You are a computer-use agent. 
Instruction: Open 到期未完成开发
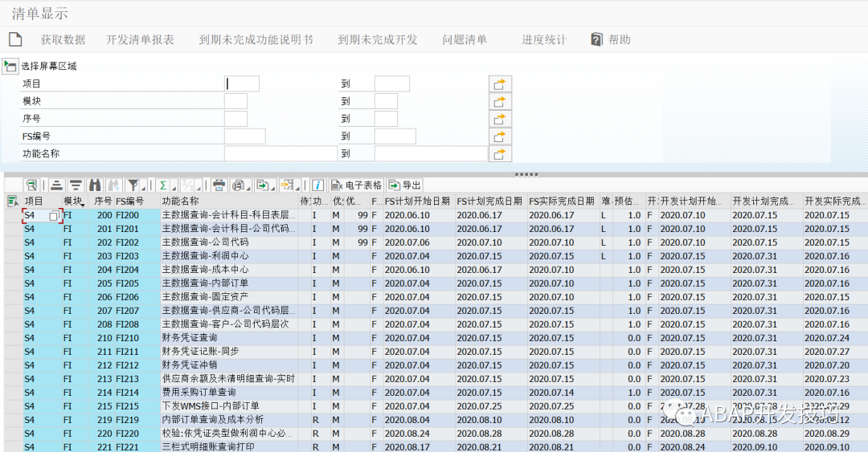pos(378,39)
